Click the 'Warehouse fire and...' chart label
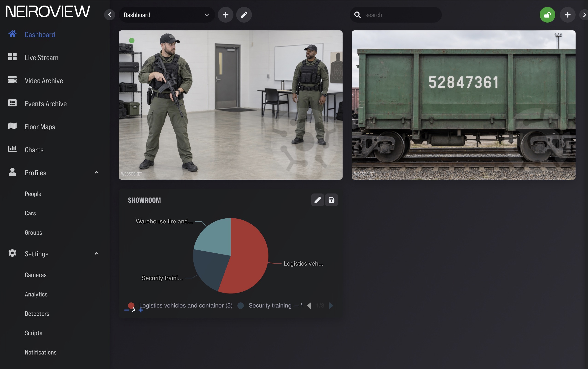Screen dimensions: 588x369 click(x=164, y=221)
